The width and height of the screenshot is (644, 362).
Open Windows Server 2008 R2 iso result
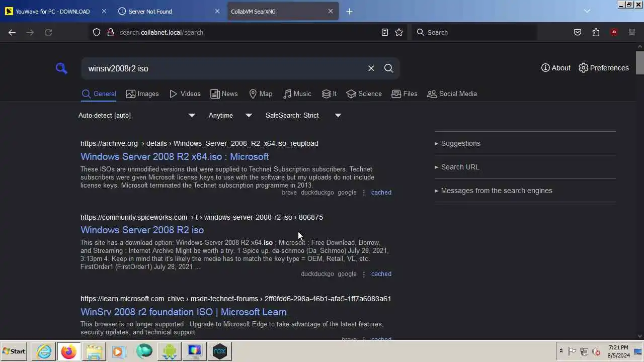[142, 230]
